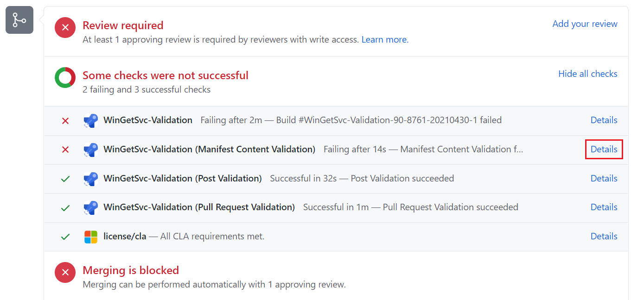Click the Azure Pipelines icon for Post Validation

(91, 178)
